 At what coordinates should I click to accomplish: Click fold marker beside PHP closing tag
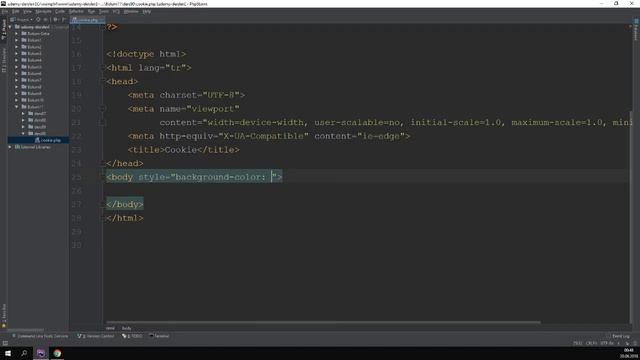103,27
